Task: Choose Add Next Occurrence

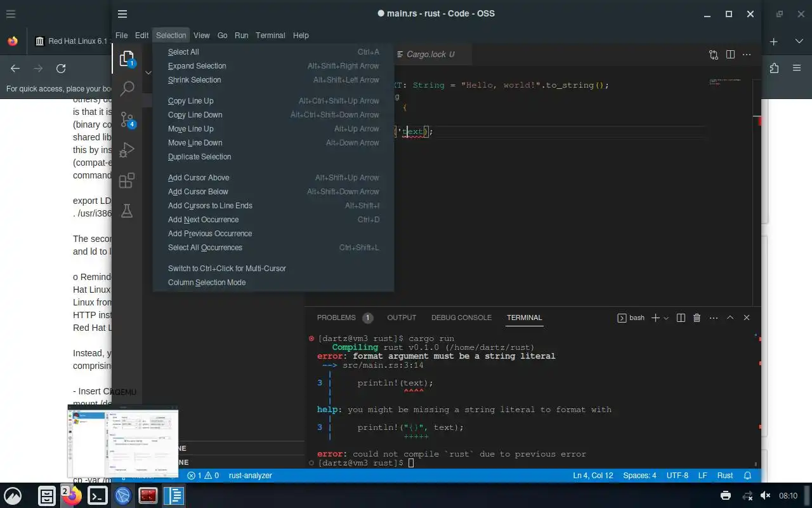Action: point(273,220)
